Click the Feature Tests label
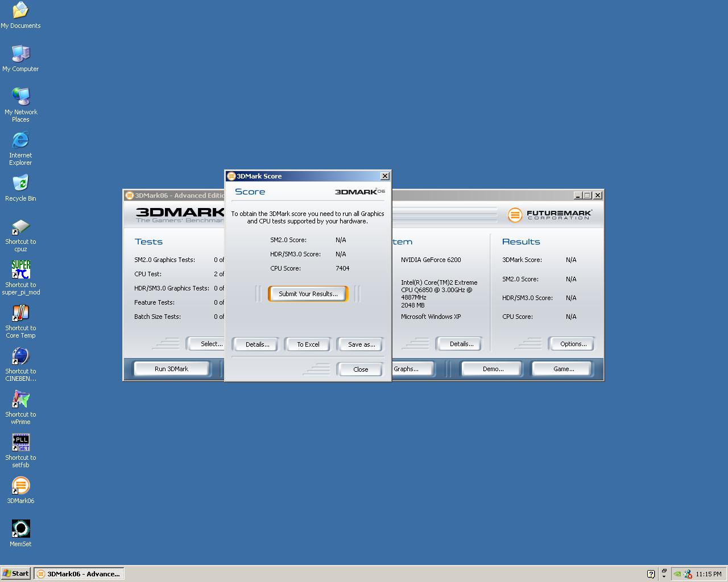 [x=154, y=302]
